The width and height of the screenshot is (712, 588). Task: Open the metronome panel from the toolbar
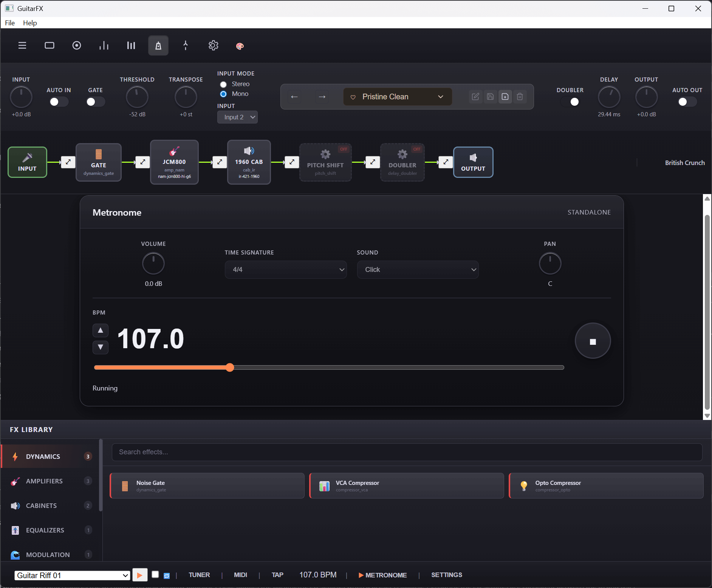[x=158, y=45]
